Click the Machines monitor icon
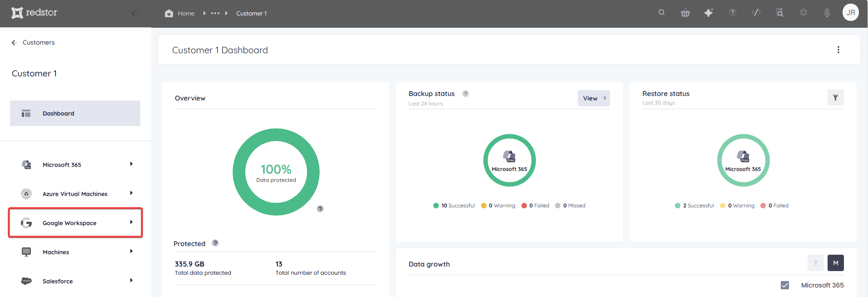The height and width of the screenshot is (297, 868). pyautogui.click(x=26, y=252)
